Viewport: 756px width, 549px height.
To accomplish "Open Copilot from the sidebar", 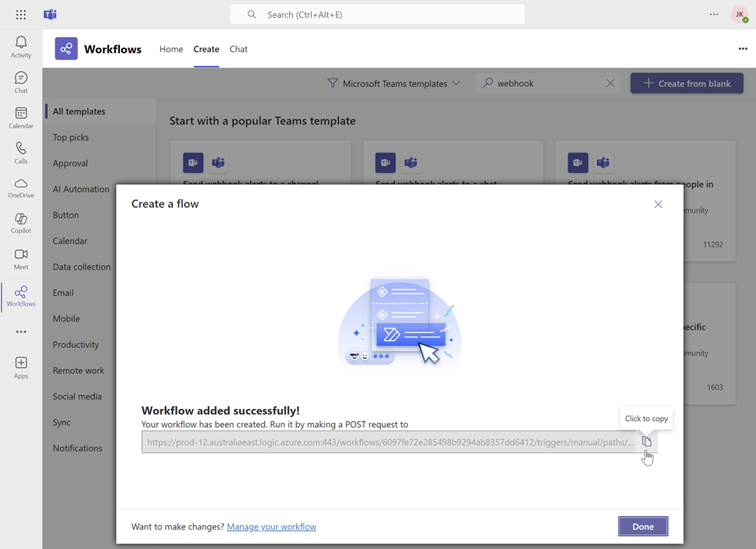I will point(20,223).
